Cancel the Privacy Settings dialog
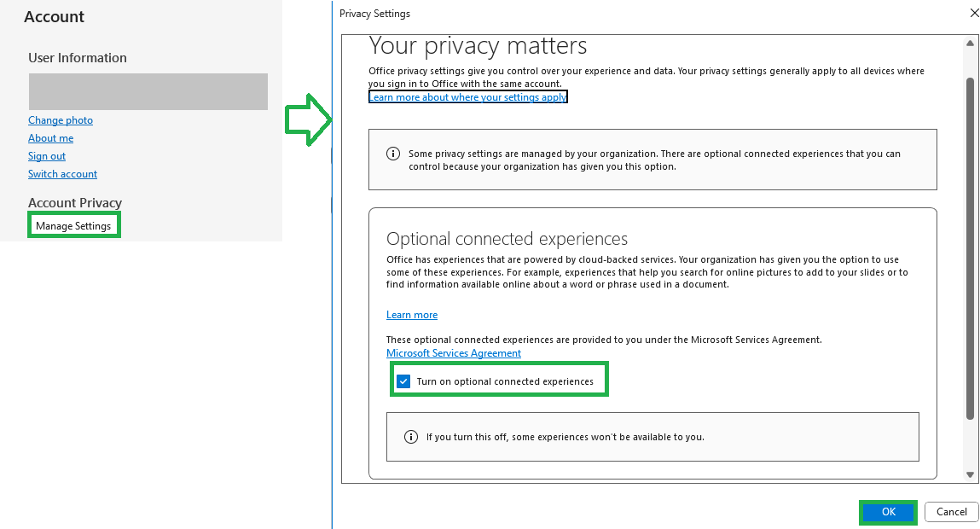Image resolution: width=980 pixels, height=529 pixels. click(951, 511)
